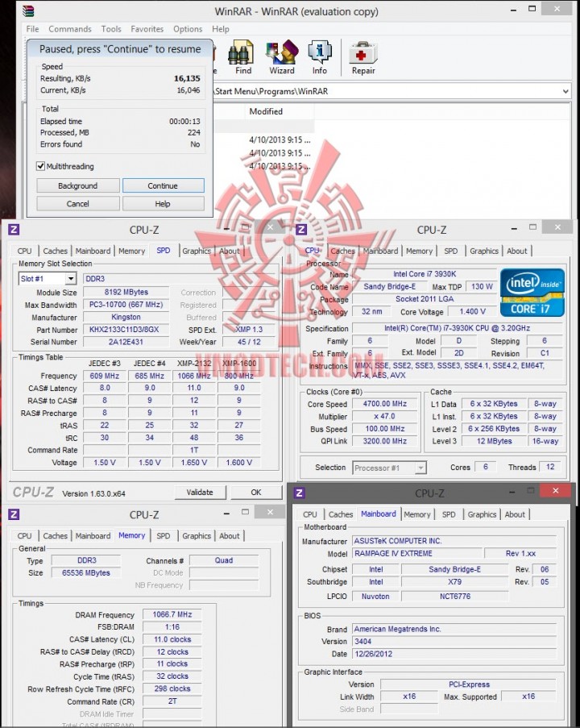Click the Multiplier x 47.0 value
The height and width of the screenshot is (728, 580).
pyautogui.click(x=384, y=417)
